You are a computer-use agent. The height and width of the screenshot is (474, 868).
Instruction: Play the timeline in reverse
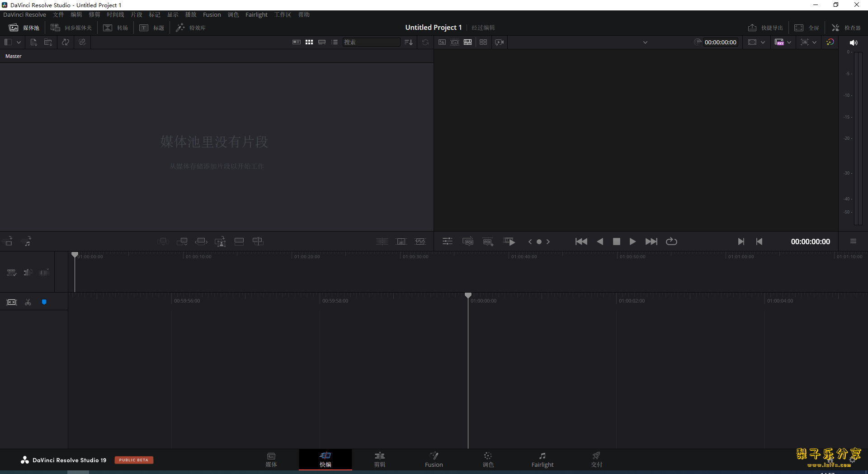(x=600, y=242)
